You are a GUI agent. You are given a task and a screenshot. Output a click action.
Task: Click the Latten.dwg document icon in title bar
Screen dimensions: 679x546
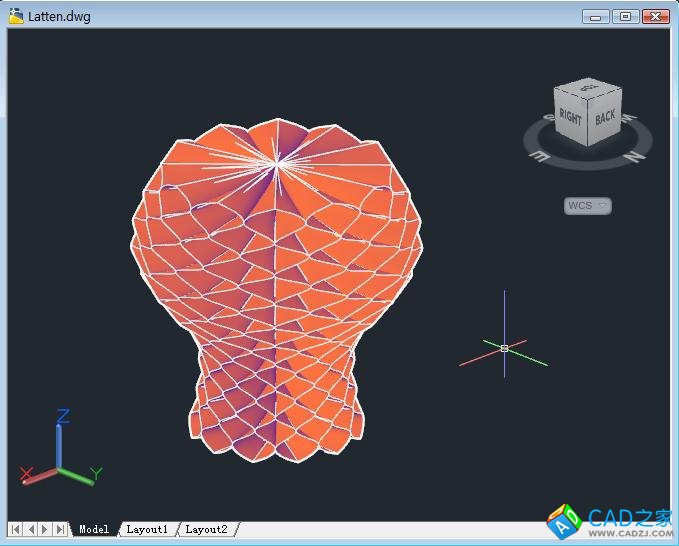point(15,16)
